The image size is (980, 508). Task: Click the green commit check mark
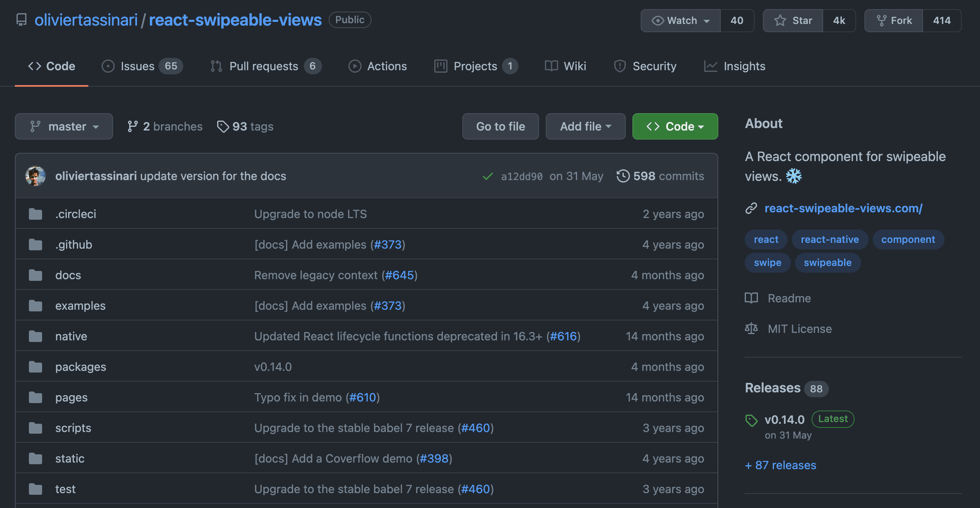(x=488, y=176)
